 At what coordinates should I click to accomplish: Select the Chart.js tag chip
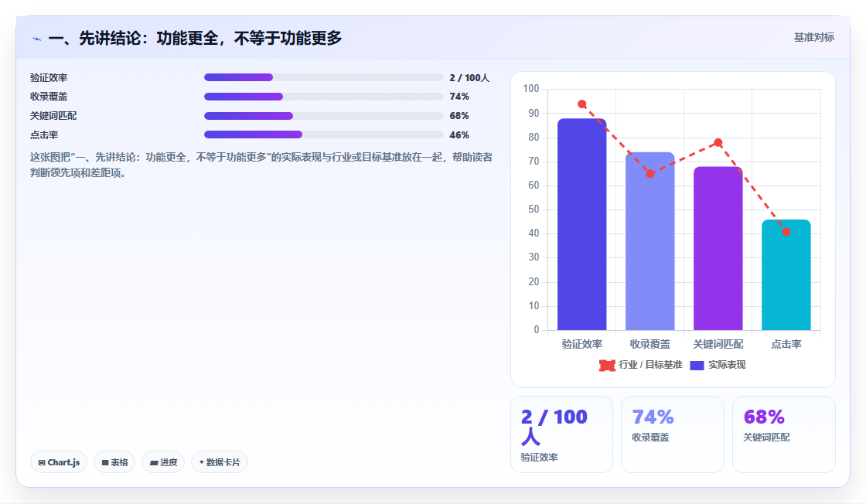coord(59,462)
